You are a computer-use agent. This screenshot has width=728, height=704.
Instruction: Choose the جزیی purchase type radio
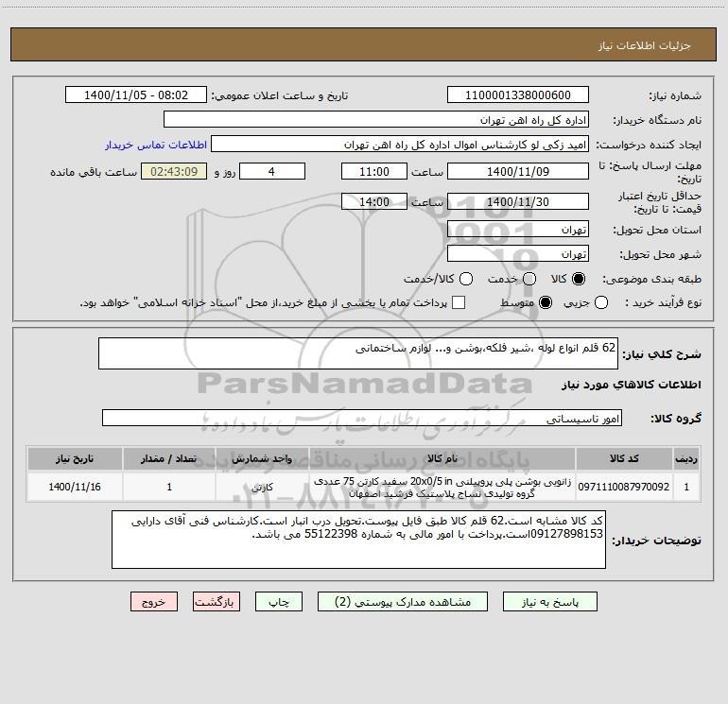[601, 303]
